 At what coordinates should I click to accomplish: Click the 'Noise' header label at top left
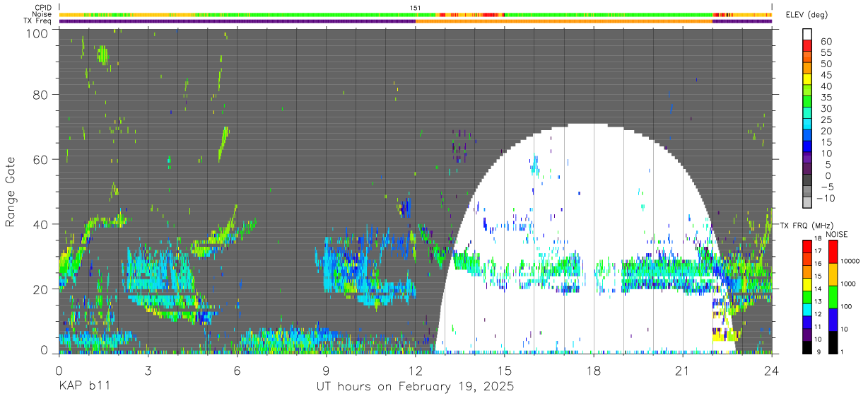pos(43,14)
